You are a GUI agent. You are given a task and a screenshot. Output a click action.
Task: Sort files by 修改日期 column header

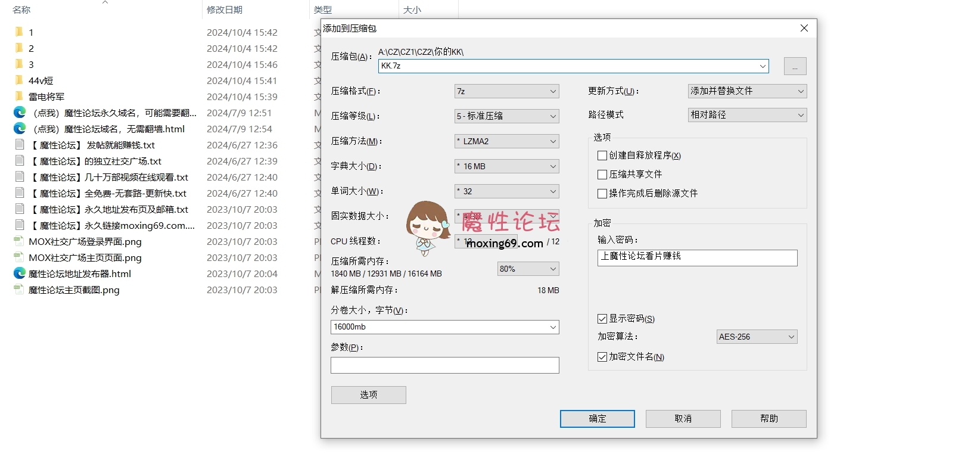click(x=225, y=10)
